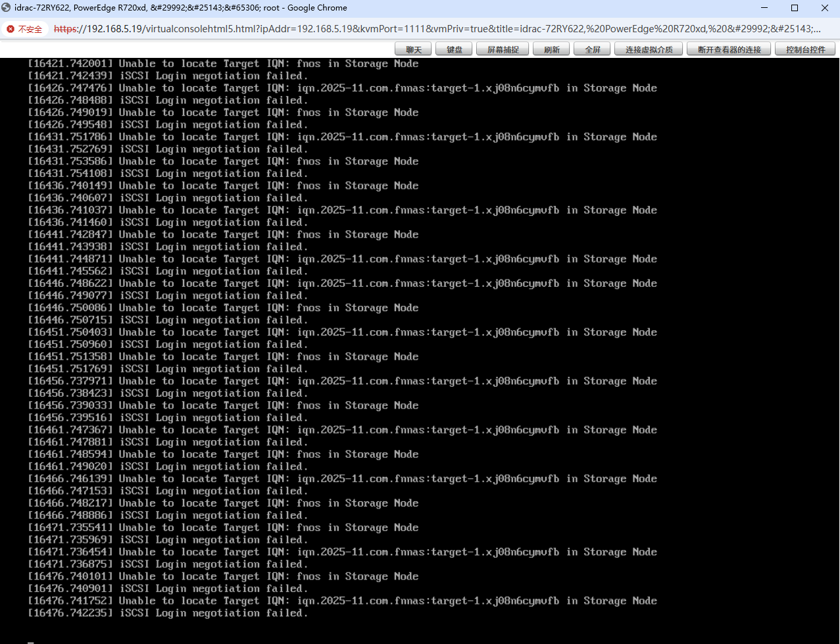The height and width of the screenshot is (644, 840).
Task: Click the console line timestamped 16451.750403
Action: [343, 332]
